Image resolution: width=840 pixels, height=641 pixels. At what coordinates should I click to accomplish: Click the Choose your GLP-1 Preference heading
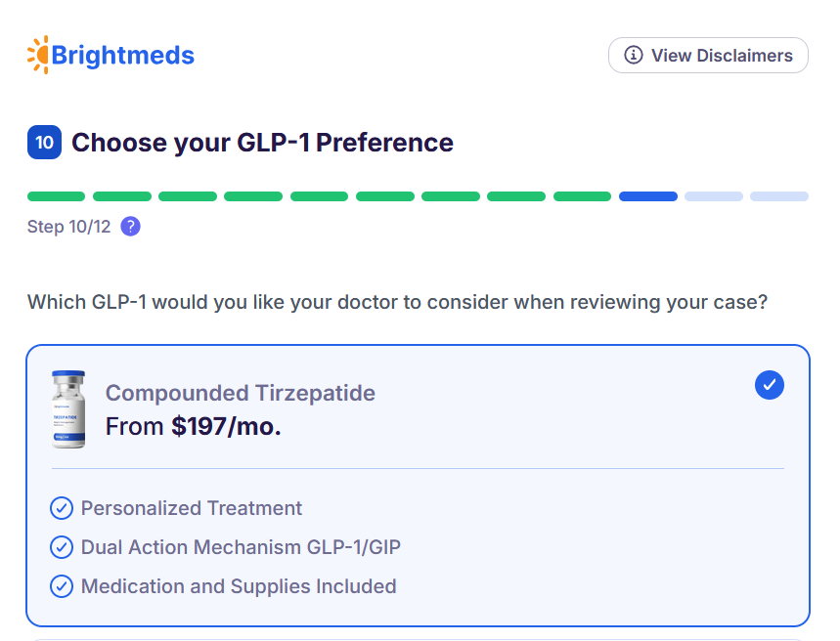point(262,143)
